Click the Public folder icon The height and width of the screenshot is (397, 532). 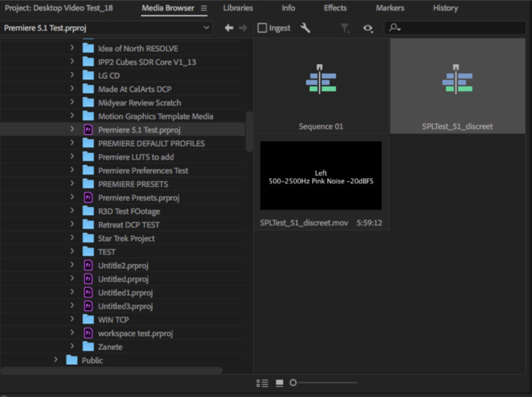pyautogui.click(x=72, y=360)
